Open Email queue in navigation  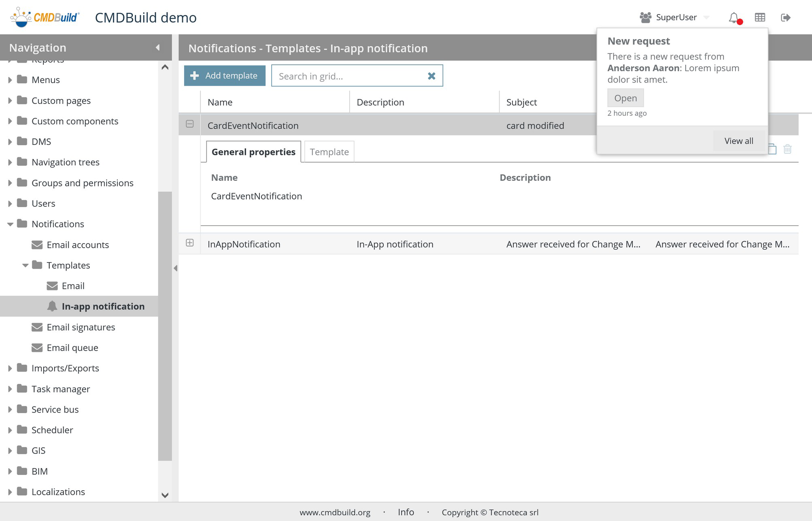point(72,347)
